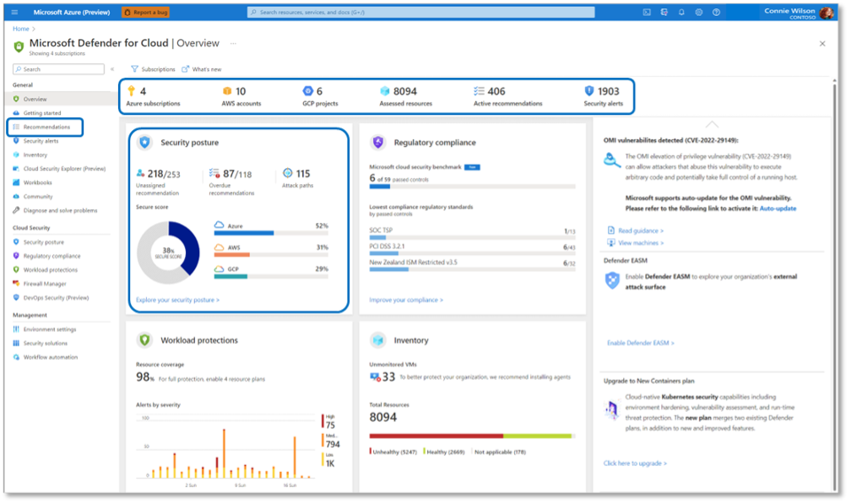Click the Attack paths icon in Security posture
Viewport: 851px width, 504px height.
[288, 173]
